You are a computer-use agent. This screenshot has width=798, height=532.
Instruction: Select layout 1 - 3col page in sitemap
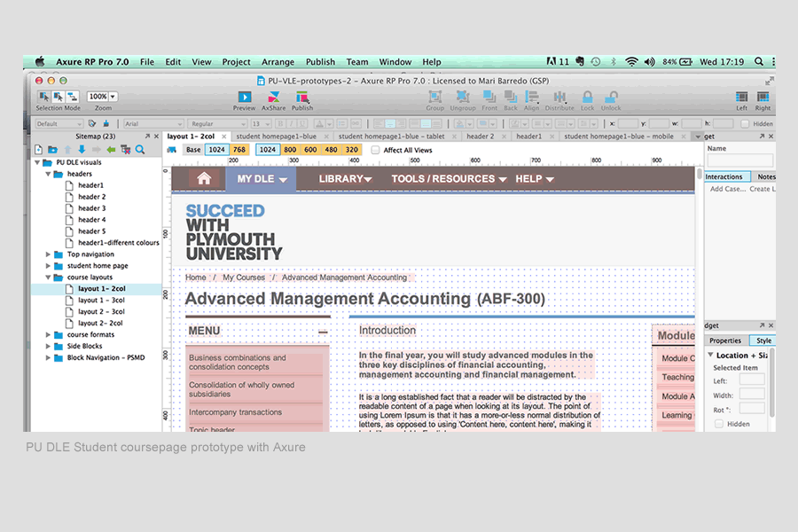(x=100, y=300)
